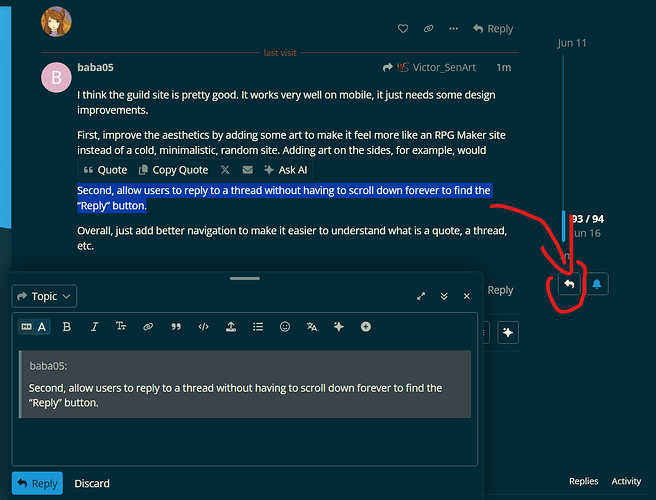Click the highlighted 'Second, allow users' text

[x=284, y=198]
